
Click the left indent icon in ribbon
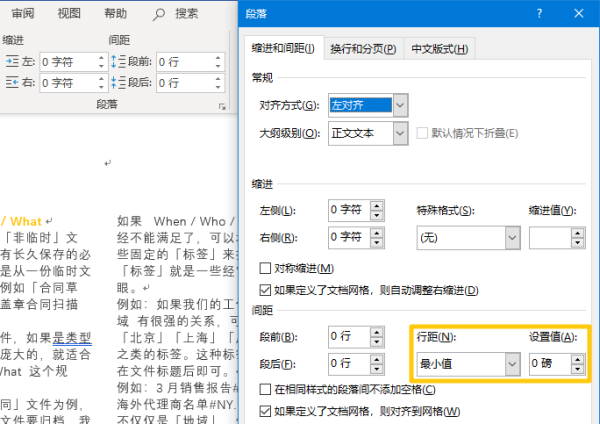(x=12, y=61)
